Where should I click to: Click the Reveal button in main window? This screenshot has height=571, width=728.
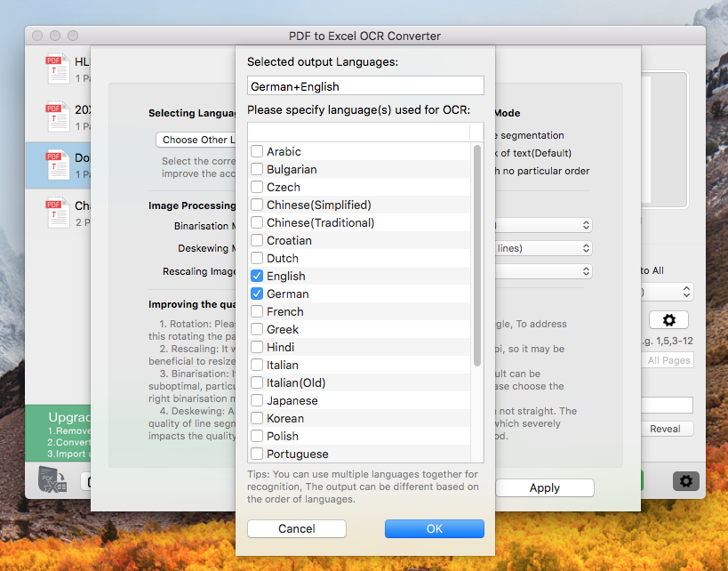665,429
